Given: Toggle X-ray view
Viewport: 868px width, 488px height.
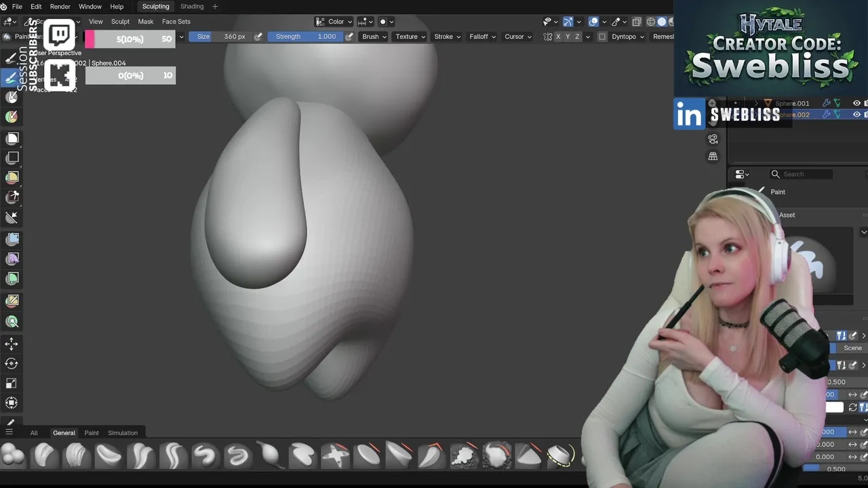Looking at the screenshot, I should tap(637, 22).
